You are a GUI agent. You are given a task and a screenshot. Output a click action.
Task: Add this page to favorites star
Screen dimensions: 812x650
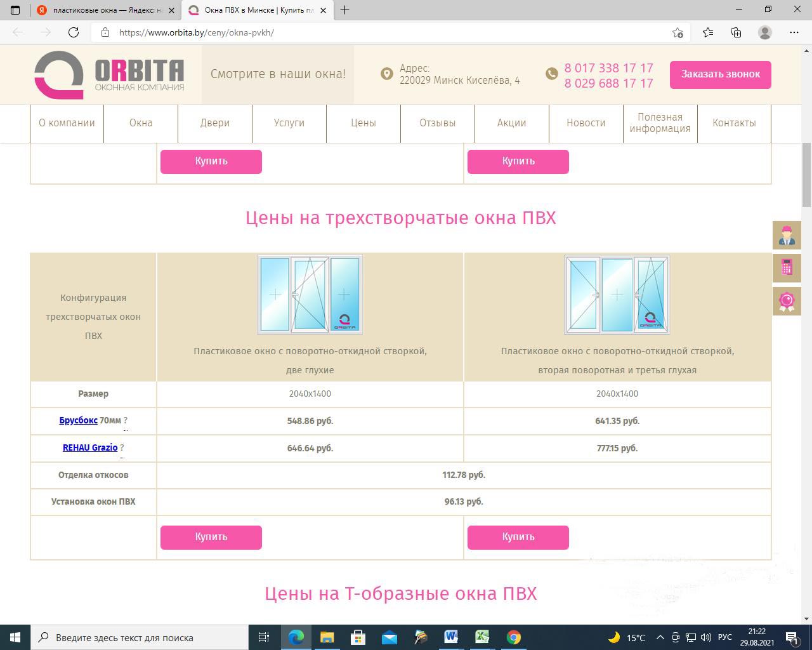tap(678, 32)
